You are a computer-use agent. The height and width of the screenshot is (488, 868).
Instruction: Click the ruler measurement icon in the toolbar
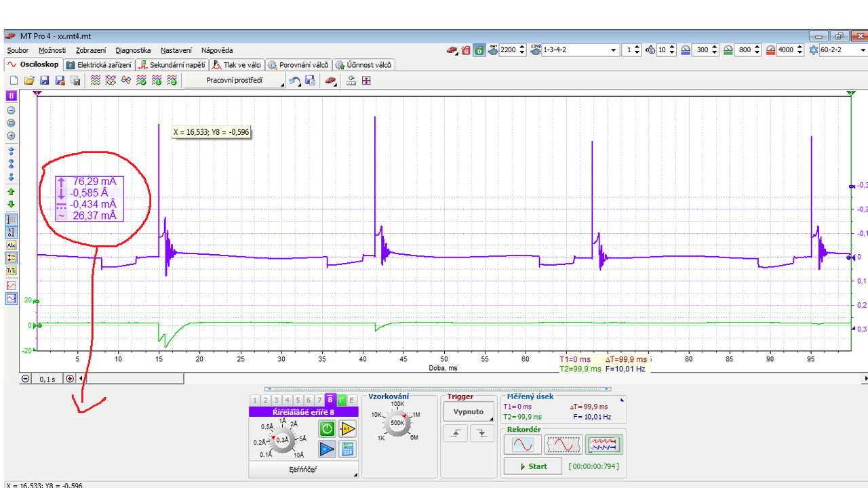click(351, 81)
